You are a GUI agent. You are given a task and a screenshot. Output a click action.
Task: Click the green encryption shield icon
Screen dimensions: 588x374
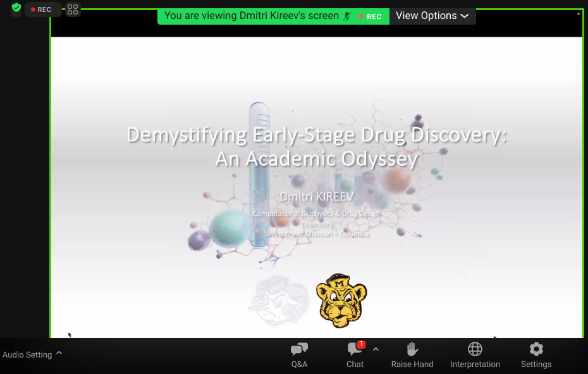[x=16, y=9]
